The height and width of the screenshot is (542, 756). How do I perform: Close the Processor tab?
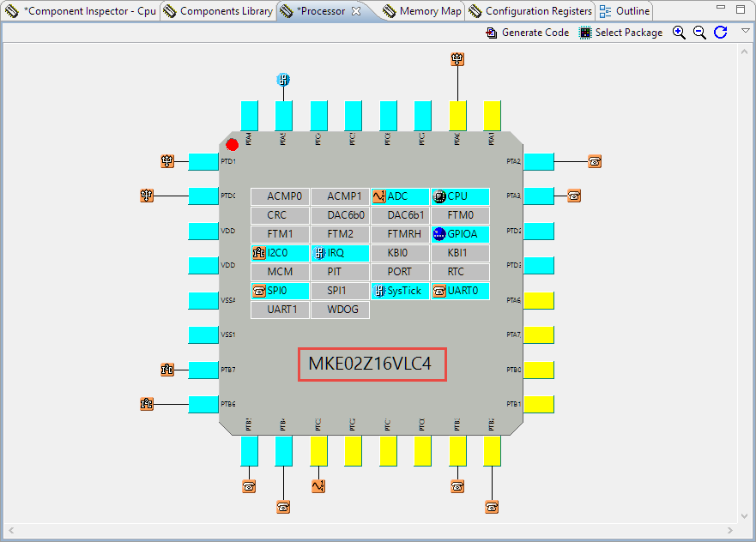(357, 11)
